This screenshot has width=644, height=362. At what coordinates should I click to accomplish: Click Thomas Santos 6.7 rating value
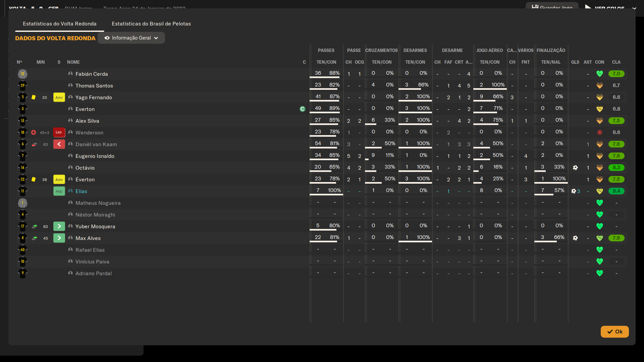point(616,85)
